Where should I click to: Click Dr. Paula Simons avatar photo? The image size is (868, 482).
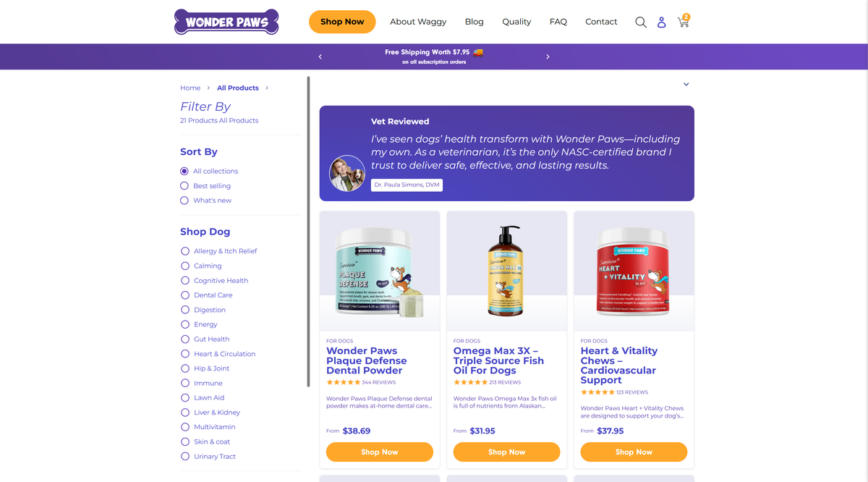tap(347, 173)
